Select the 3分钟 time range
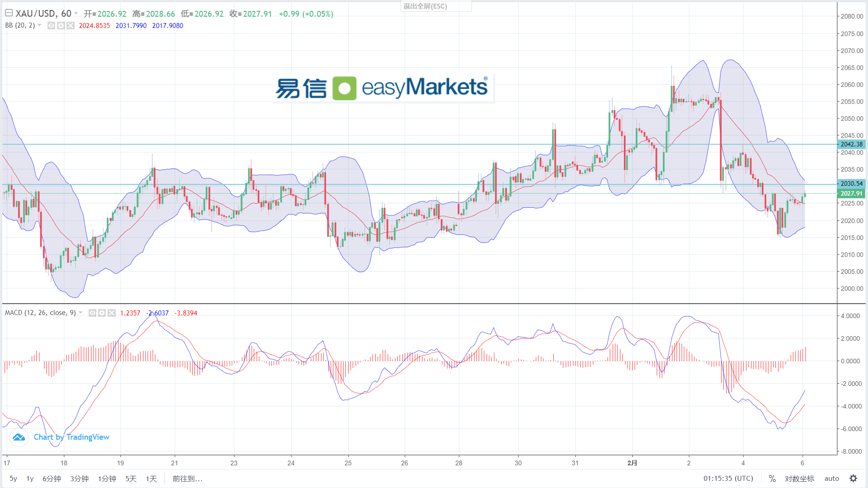Screen dimensions: 868x488 [x=79, y=479]
